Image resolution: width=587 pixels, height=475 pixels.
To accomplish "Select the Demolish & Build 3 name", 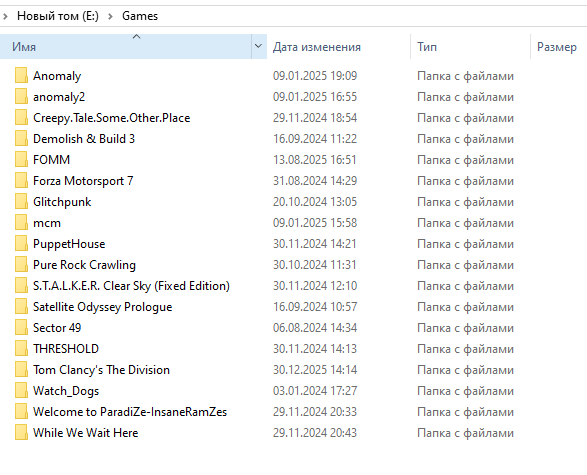I will tap(84, 139).
